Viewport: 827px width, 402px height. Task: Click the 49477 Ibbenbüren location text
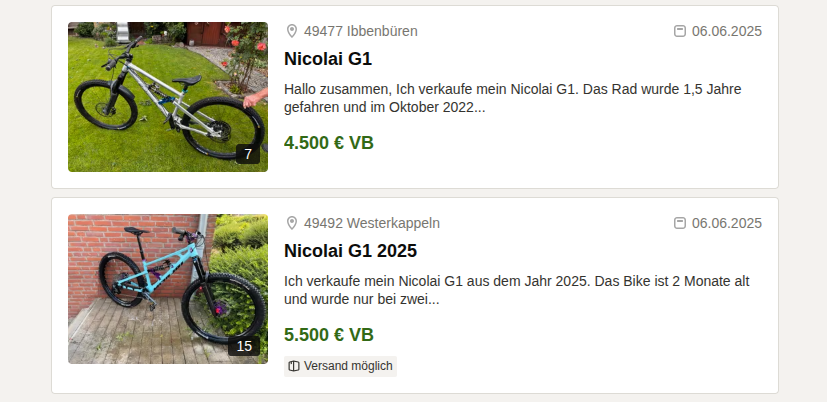click(x=361, y=32)
